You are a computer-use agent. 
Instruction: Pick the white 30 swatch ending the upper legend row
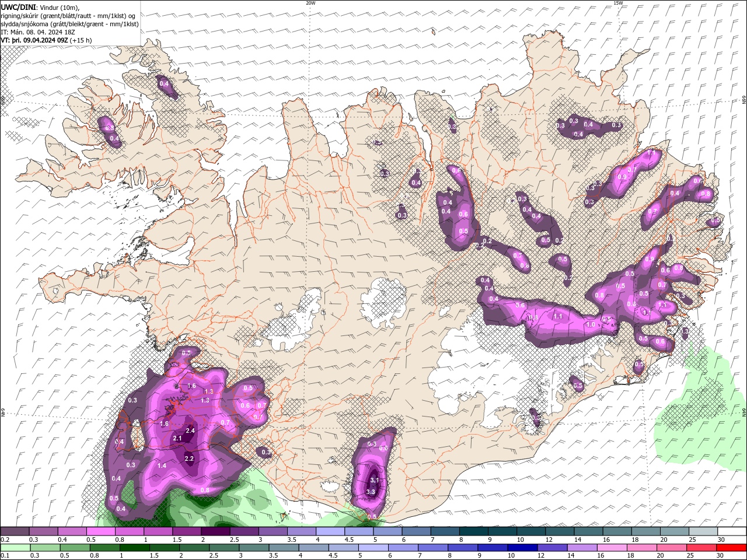pyautogui.click(x=731, y=531)
